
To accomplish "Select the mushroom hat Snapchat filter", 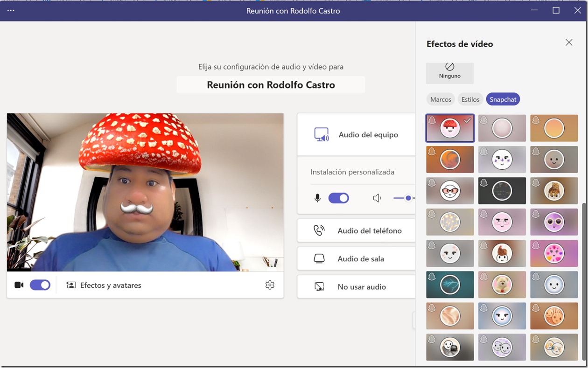I will [450, 128].
